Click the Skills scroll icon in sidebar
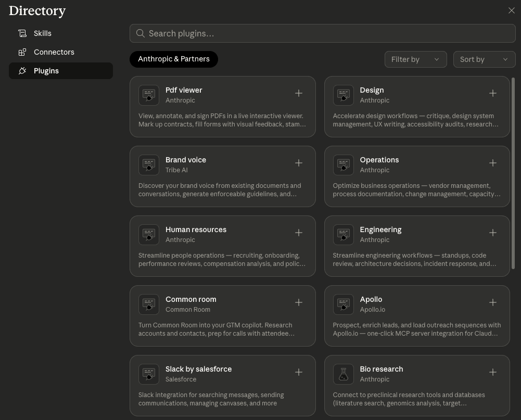The image size is (521, 420). coord(22,33)
